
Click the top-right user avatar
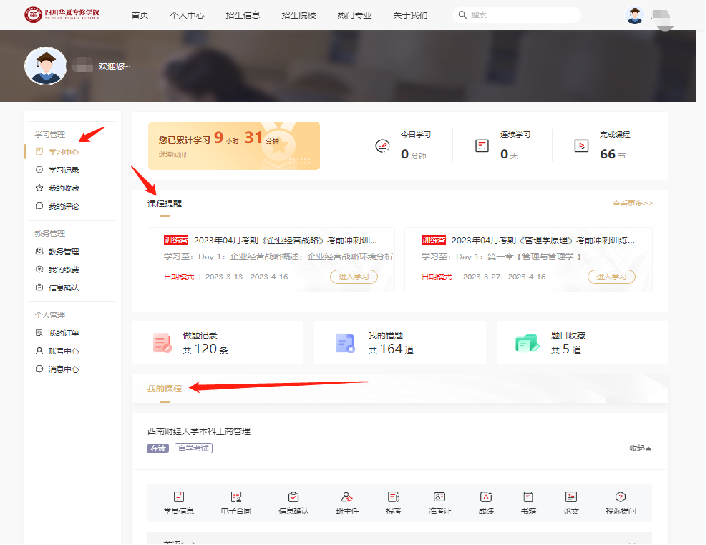(x=635, y=15)
